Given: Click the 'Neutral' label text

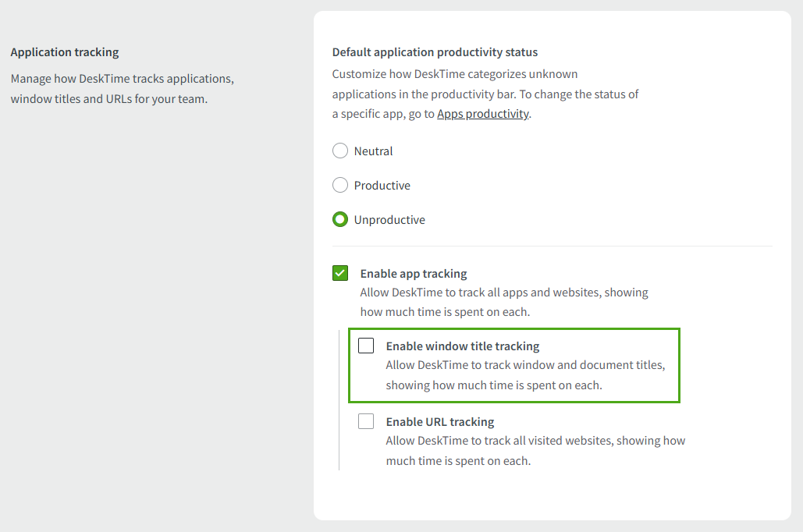Looking at the screenshot, I should (373, 151).
